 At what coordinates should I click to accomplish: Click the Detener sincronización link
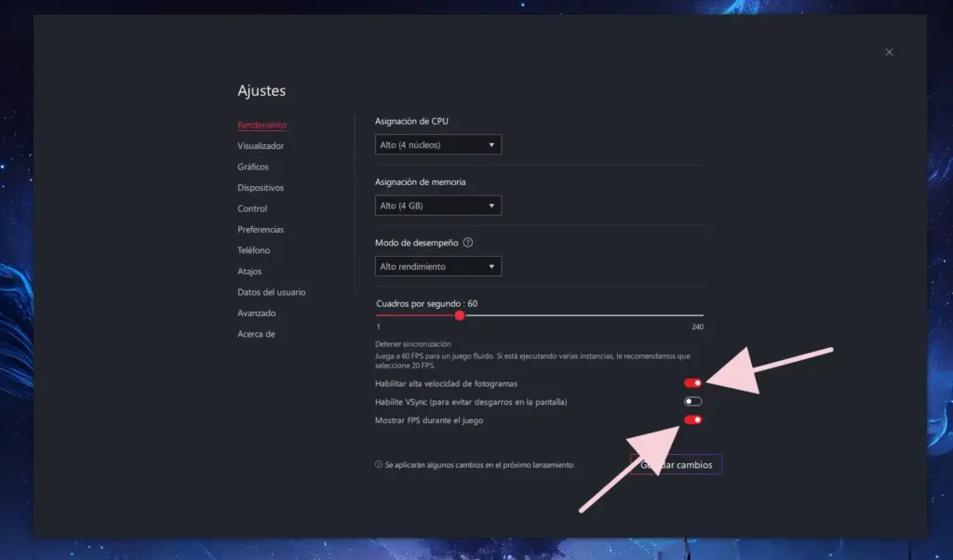click(x=407, y=344)
